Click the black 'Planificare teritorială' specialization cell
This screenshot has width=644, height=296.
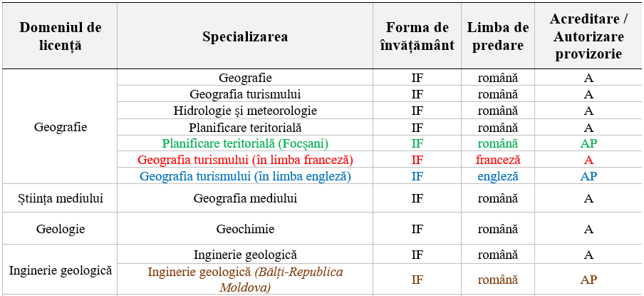coord(245,127)
